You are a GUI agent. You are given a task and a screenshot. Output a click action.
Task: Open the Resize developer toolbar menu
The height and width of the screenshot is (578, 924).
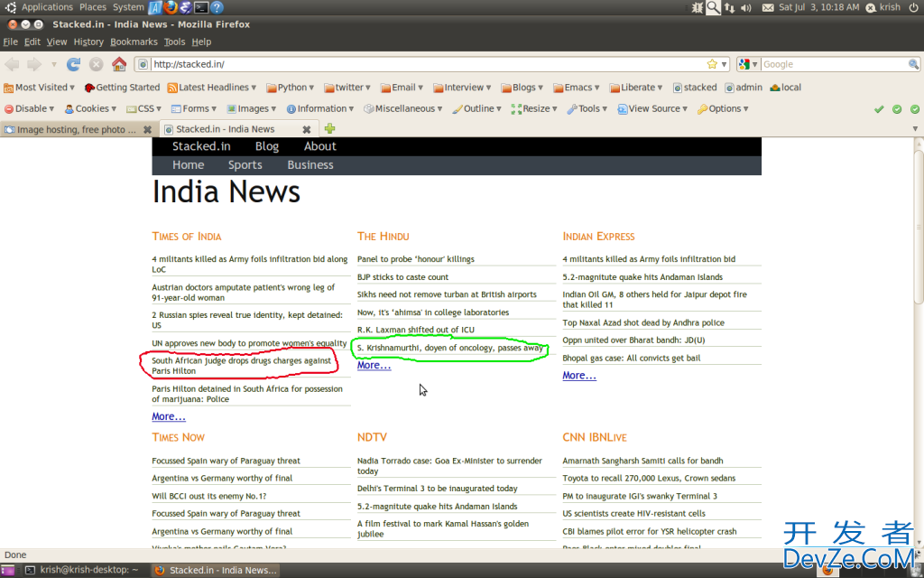point(534,108)
